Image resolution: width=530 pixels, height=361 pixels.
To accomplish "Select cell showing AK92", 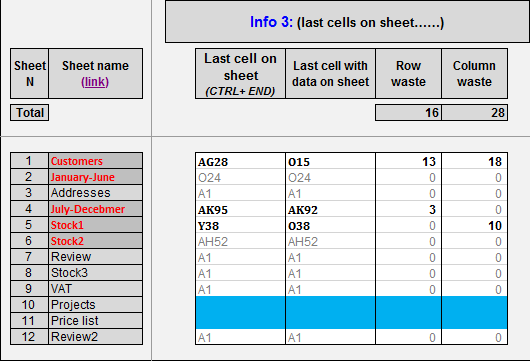I will tap(330, 210).
